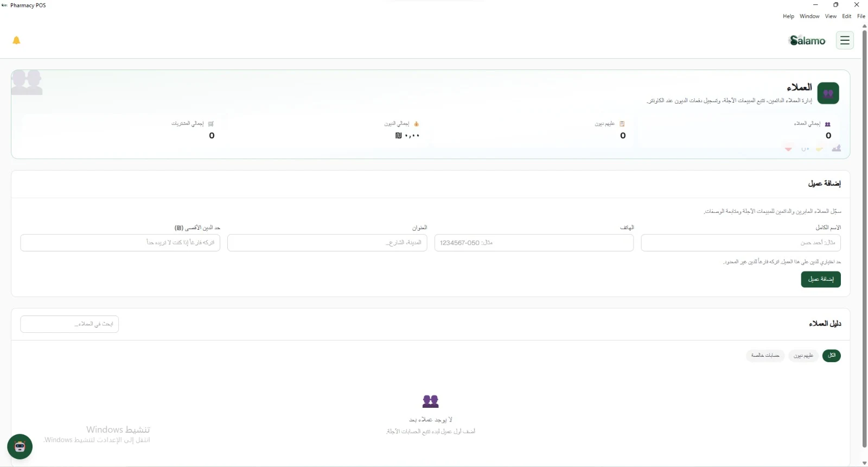Focus the الهاتف phone number field

click(534, 243)
